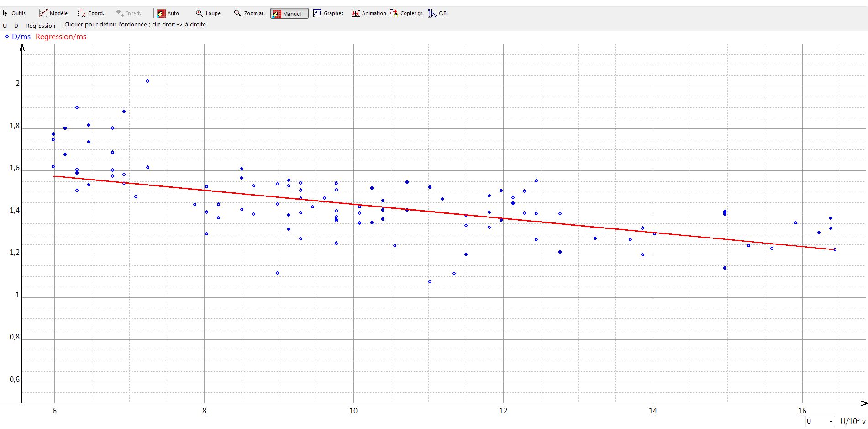The image size is (868, 429).
Task: Click the U/10³ v axis label
Action: coord(852,421)
